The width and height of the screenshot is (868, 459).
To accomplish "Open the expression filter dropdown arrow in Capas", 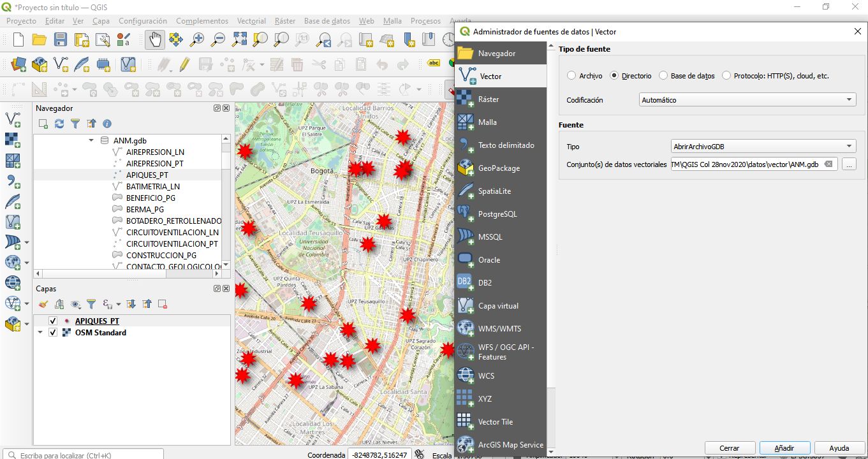I will click(x=119, y=305).
